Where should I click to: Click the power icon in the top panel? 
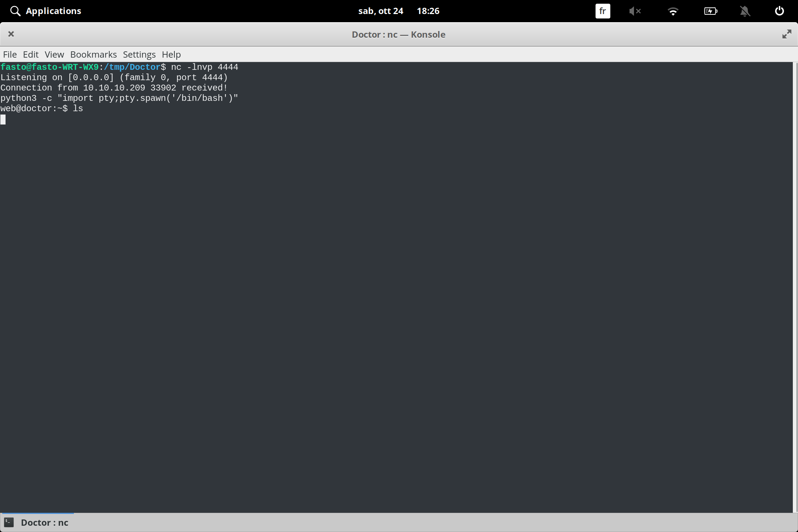click(779, 11)
